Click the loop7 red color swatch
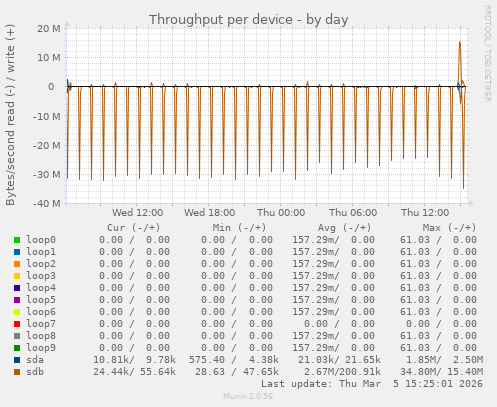The width and height of the screenshot is (497, 407). (x=17, y=324)
